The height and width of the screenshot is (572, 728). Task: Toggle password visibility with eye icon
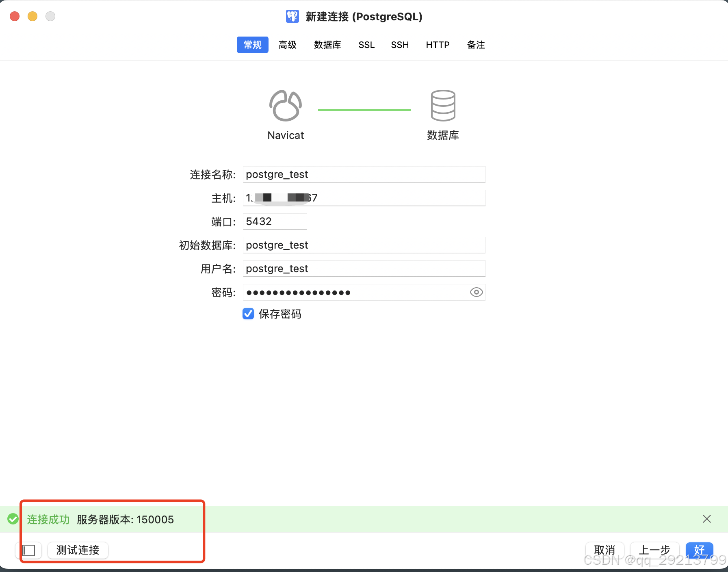(x=476, y=292)
